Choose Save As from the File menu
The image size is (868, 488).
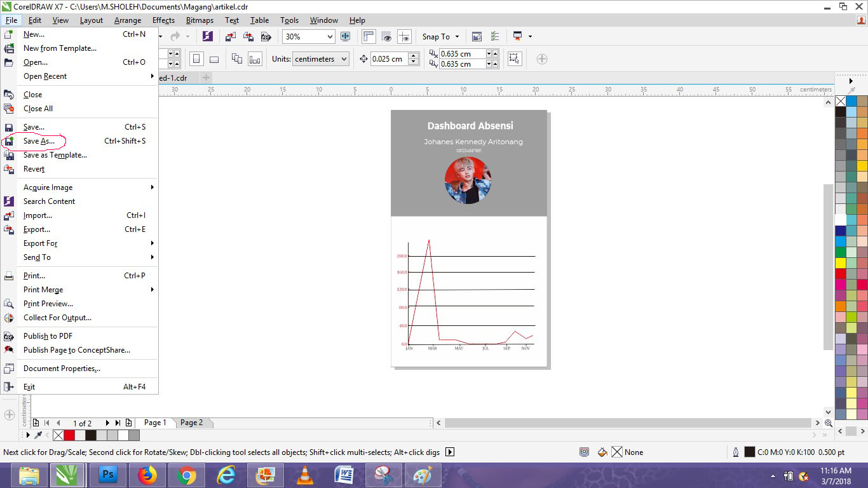(38, 141)
